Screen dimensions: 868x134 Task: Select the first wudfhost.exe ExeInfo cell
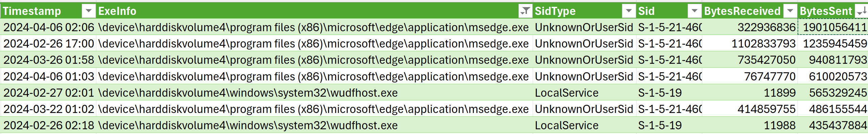(x=315, y=93)
